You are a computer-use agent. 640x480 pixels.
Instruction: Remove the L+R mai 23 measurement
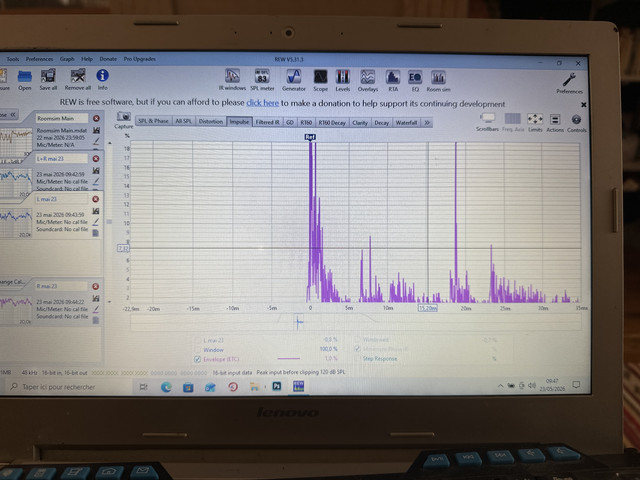pyautogui.click(x=96, y=158)
